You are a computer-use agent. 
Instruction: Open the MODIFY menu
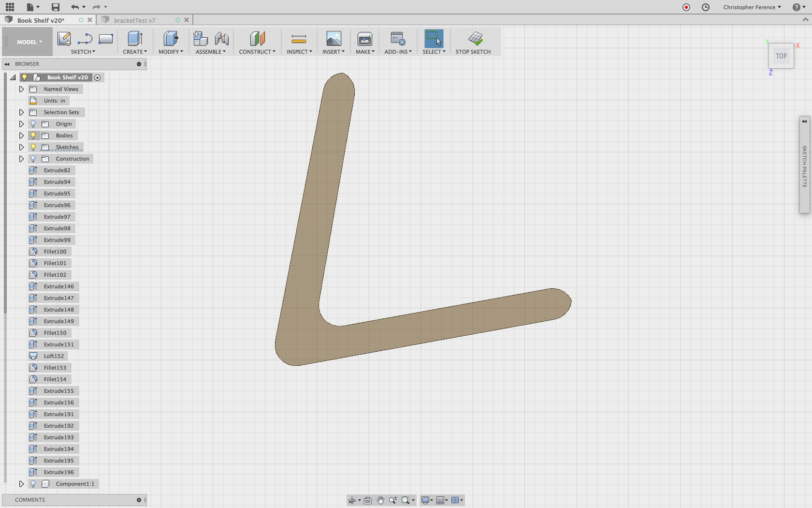pyautogui.click(x=171, y=52)
